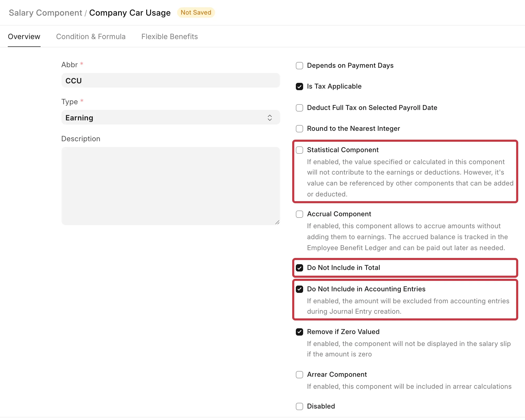Screen dimensions: 525x420
Task: Check the Disabled checkbox
Action: pos(299,406)
